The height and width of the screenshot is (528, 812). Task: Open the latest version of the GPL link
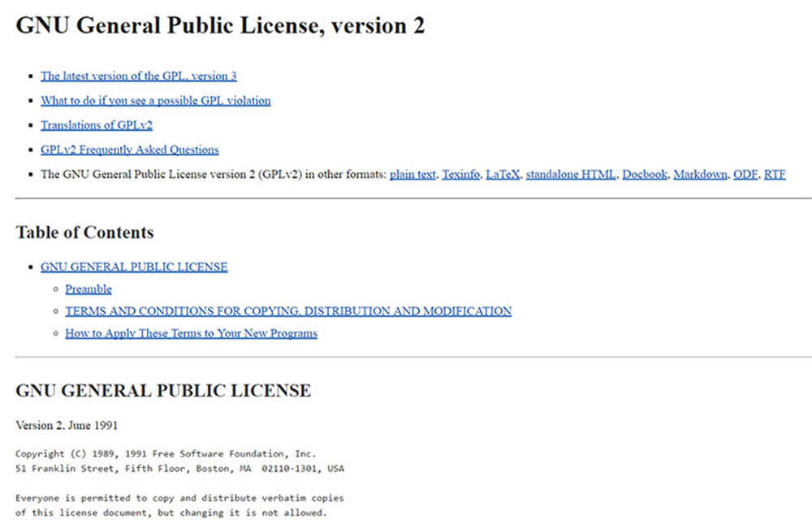138,76
